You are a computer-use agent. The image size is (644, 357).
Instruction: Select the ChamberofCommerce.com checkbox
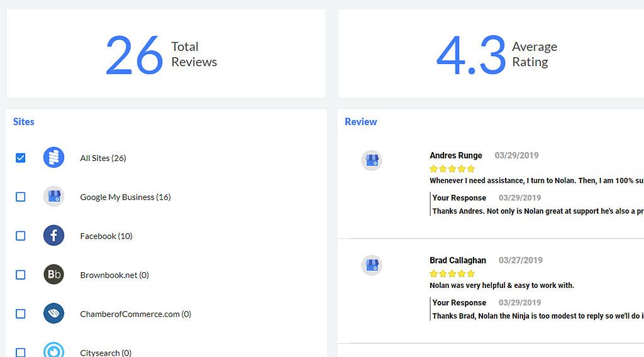pos(21,314)
